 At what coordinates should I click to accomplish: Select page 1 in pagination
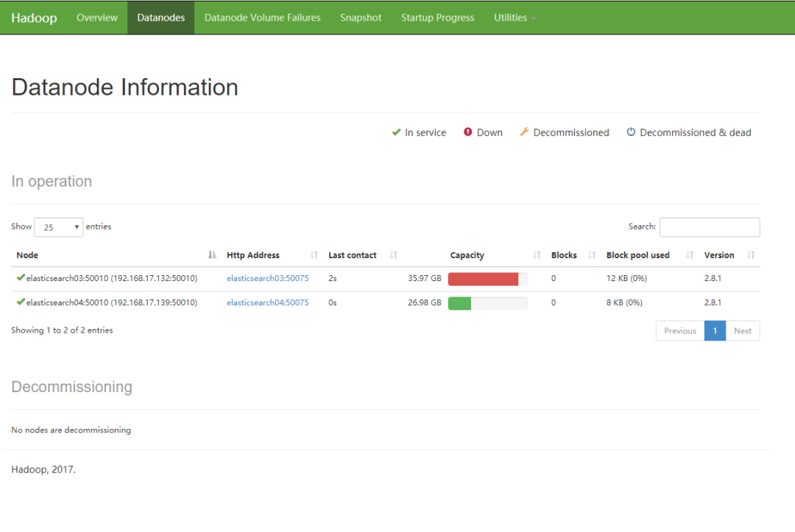[715, 331]
